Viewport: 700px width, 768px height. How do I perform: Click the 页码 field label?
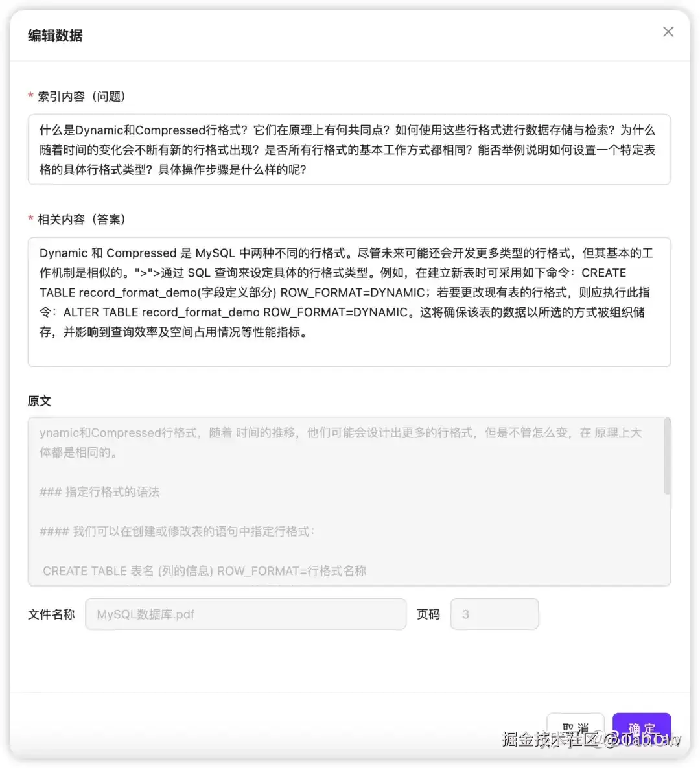click(428, 614)
